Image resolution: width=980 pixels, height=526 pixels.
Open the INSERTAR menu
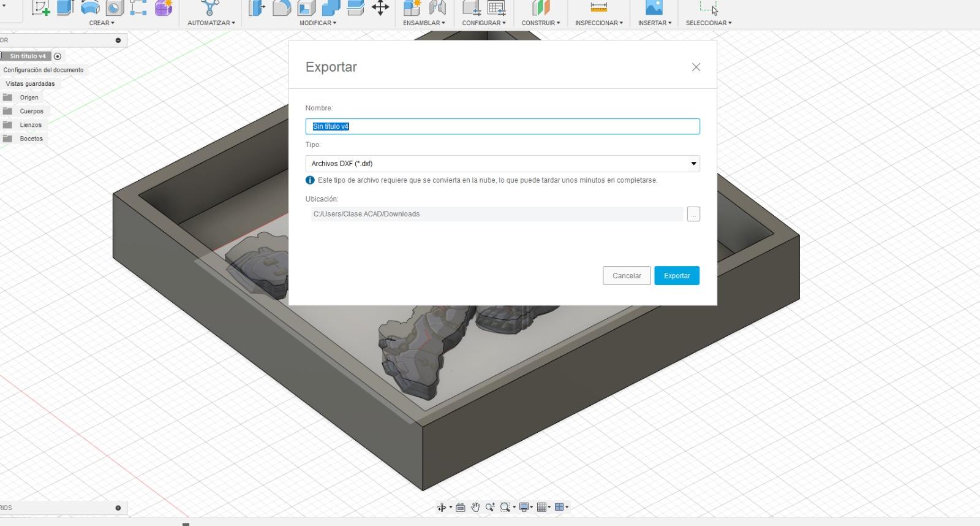tap(655, 23)
